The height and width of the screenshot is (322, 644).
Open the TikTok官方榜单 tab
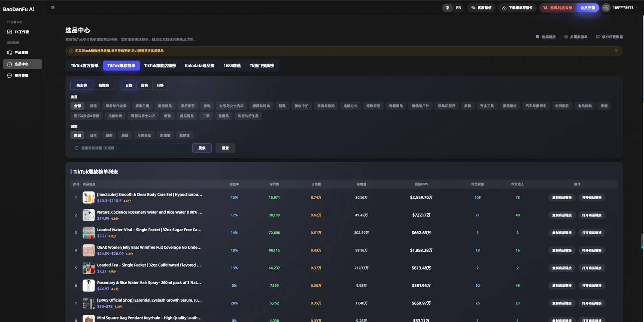click(85, 66)
